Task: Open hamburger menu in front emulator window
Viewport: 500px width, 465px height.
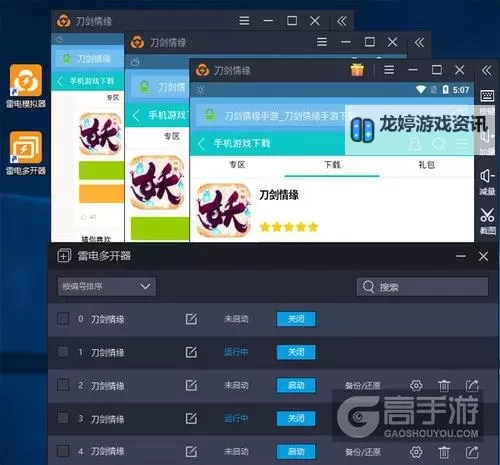Action: tap(389, 70)
